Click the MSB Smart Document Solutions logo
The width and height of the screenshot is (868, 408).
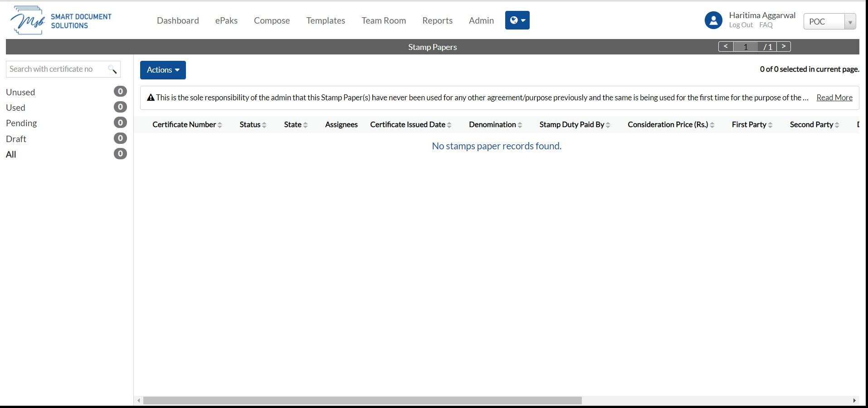pos(61,20)
